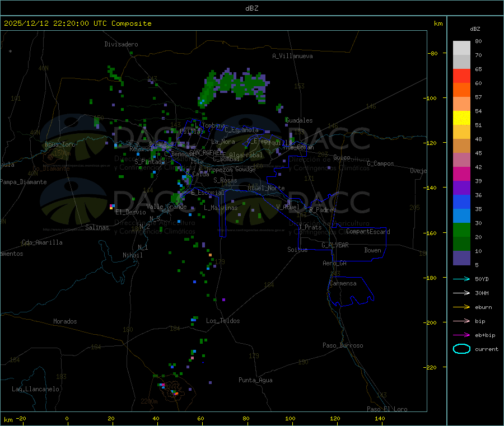Click the 'Nihuil' map label
This screenshot has width=504, height=426.
pos(132,255)
